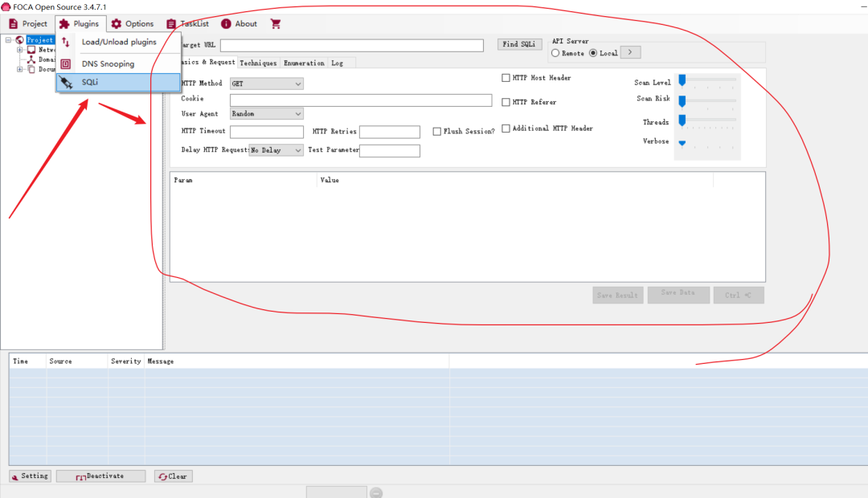Click the Value column header

coord(515,181)
